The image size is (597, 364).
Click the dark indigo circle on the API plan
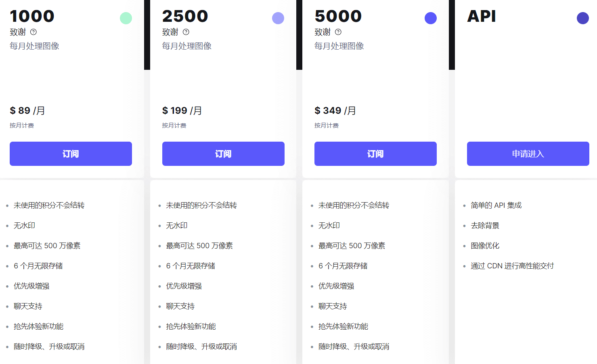582,18
